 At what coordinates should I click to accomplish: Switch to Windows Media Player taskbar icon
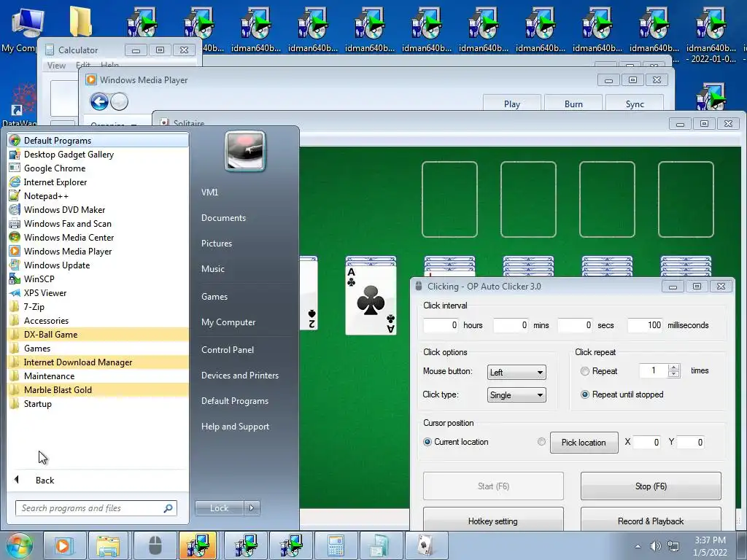pyautogui.click(x=64, y=545)
